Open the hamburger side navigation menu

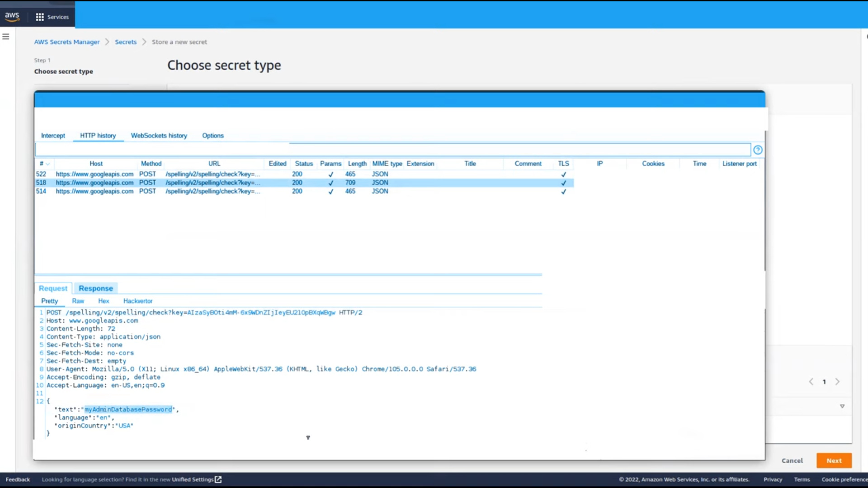(6, 37)
